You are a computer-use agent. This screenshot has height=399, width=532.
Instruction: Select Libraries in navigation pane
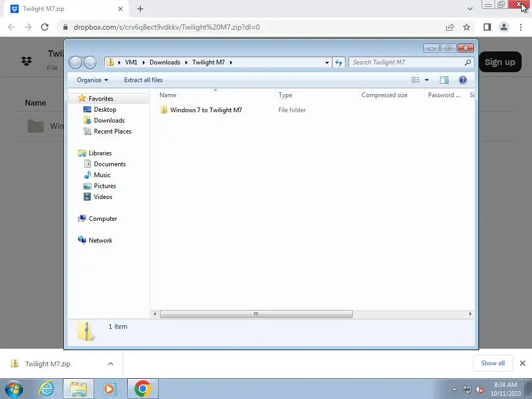point(100,153)
